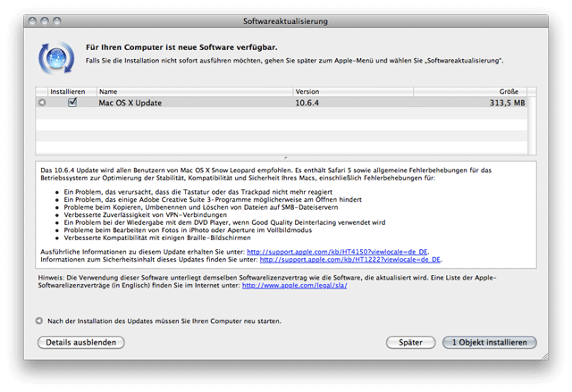Click headline 'Für Ihren Computer ist neue Software verfügbar.'

[181, 47]
